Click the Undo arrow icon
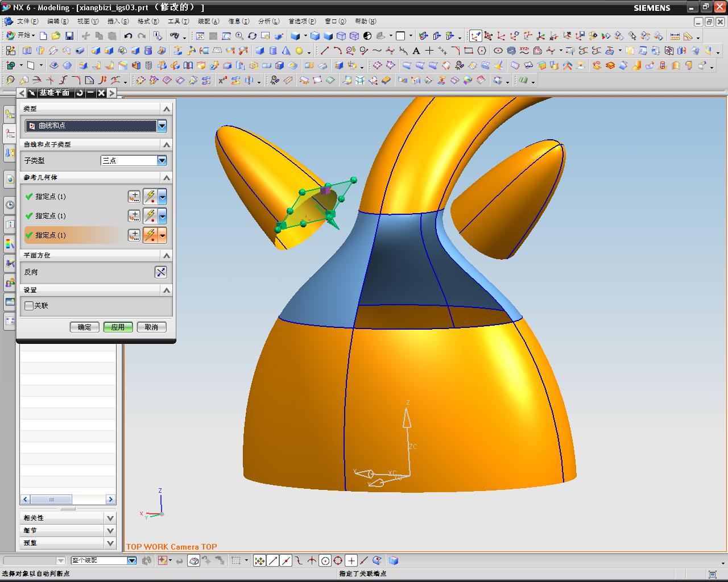 point(129,36)
